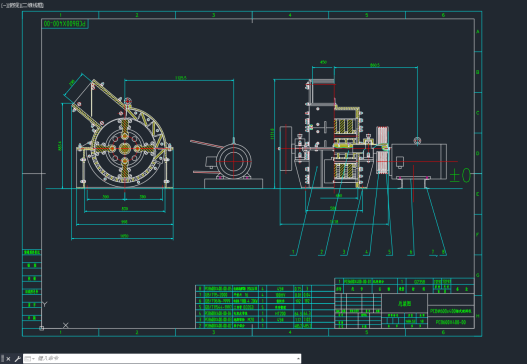This screenshot has height=364, width=527.
Task: Select leader balloon number 1
Action: coord(293,252)
